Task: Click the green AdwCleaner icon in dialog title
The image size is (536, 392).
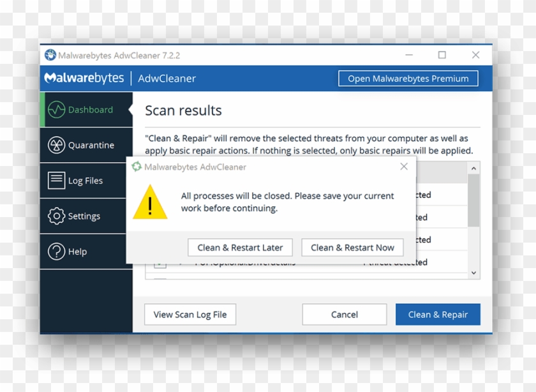Action: 137,167
